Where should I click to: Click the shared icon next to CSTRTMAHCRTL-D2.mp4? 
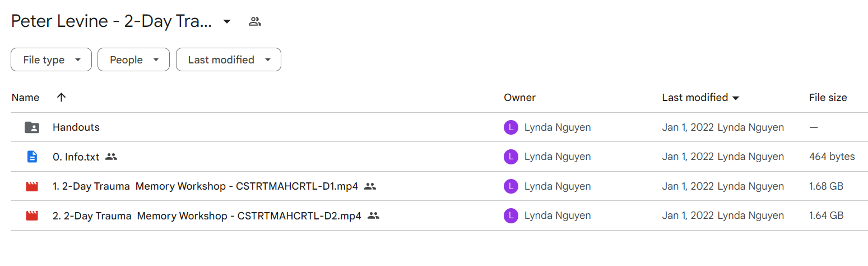click(x=374, y=215)
